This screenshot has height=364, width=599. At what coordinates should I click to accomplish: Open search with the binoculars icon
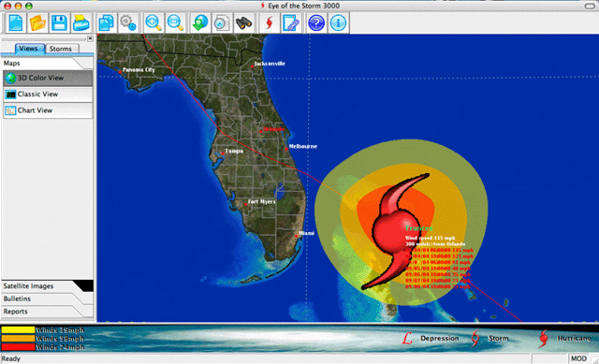[x=243, y=22]
